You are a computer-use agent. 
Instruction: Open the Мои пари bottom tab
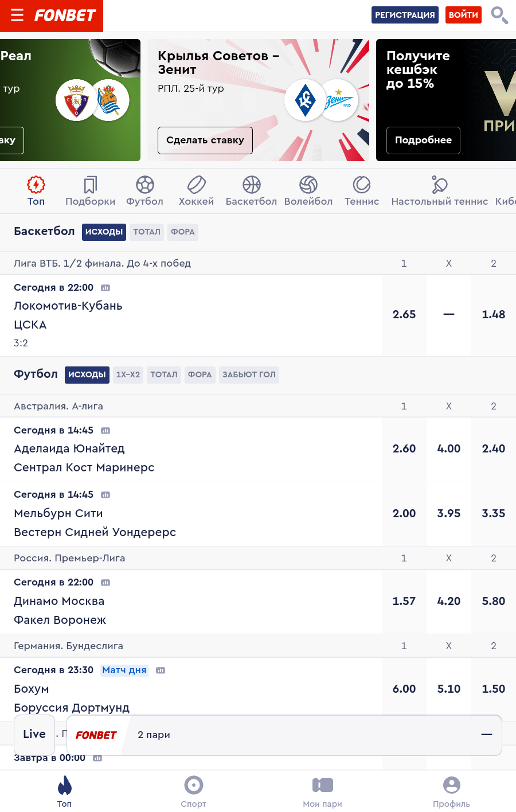pyautogui.click(x=322, y=791)
